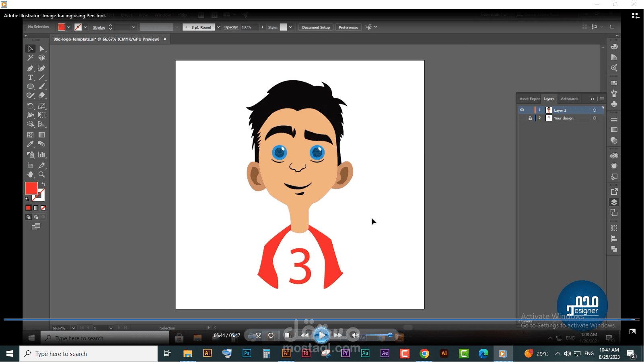Set fill mode to Gradient
644x362 pixels.
point(36,208)
